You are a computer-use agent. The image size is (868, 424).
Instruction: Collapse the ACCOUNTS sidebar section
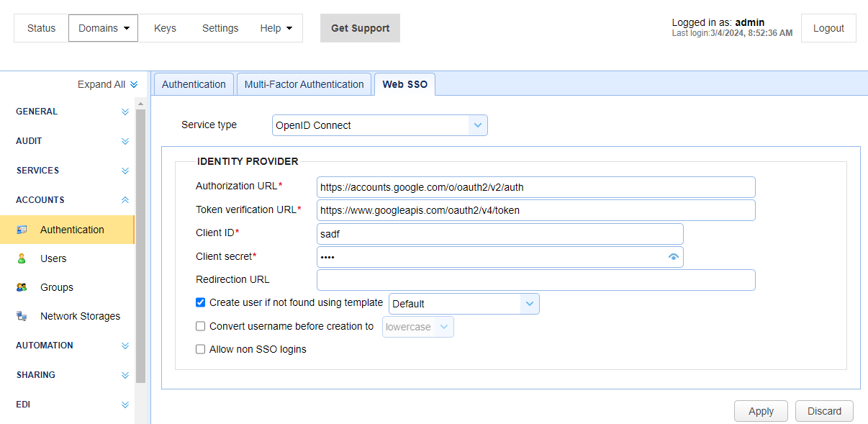click(x=125, y=200)
